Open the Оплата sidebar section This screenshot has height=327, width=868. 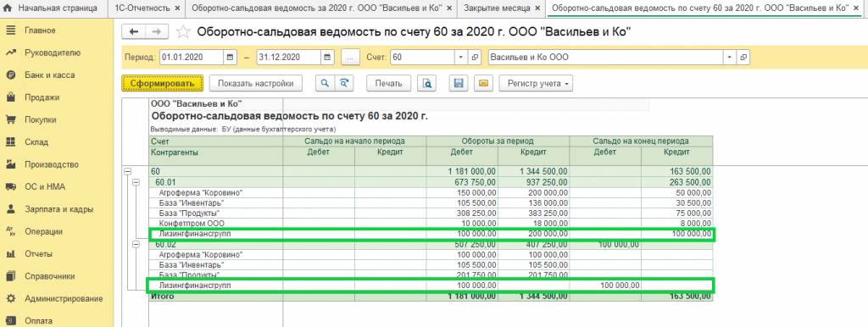click(38, 321)
